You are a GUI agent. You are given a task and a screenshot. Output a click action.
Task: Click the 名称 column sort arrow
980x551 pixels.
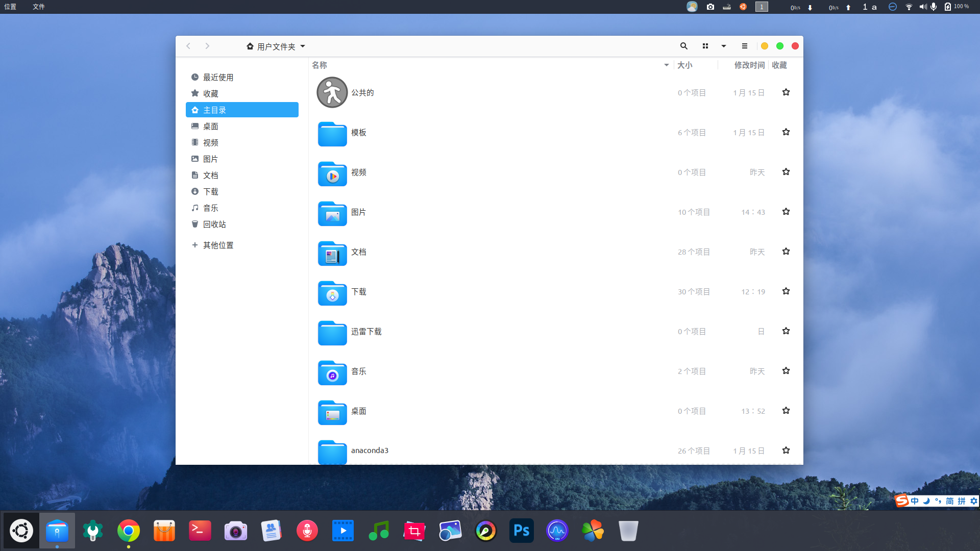(666, 65)
